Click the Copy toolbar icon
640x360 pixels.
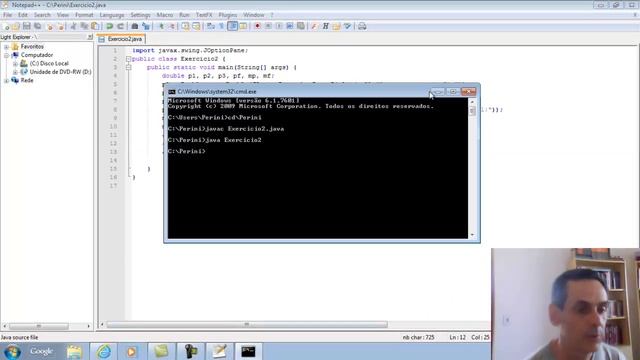pyautogui.click(x=84, y=27)
